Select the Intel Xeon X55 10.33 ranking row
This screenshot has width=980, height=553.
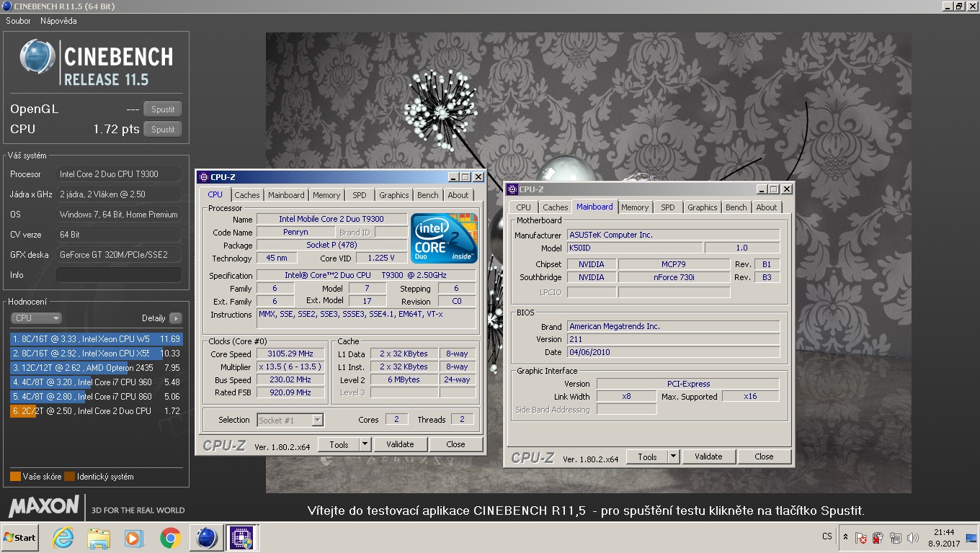tap(96, 354)
